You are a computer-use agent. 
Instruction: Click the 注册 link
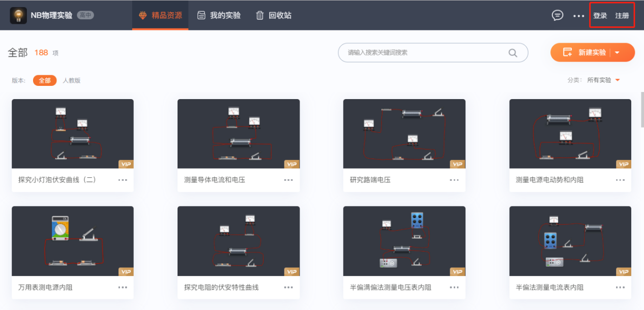pos(623,15)
